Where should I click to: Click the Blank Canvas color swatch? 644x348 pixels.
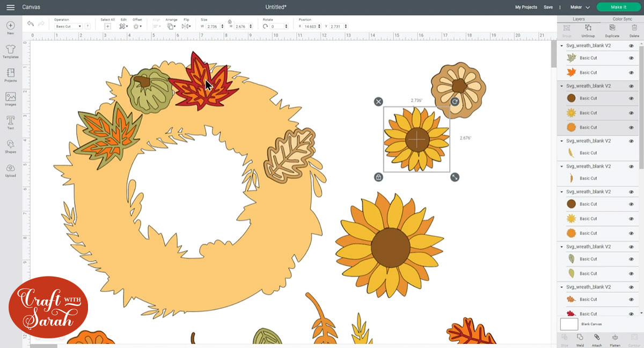point(569,324)
